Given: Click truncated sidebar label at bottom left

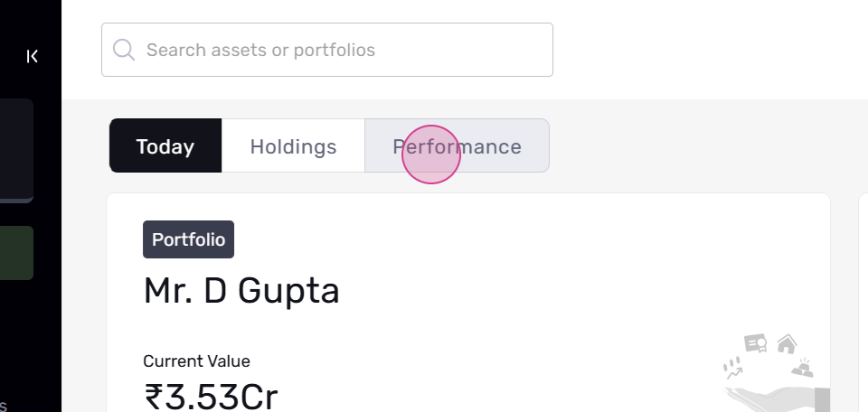Looking at the screenshot, I should [x=3, y=407].
